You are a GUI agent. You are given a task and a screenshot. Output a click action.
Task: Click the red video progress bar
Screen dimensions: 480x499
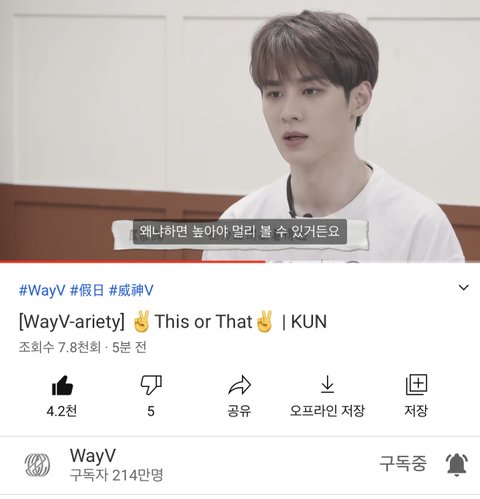pyautogui.click(x=133, y=262)
